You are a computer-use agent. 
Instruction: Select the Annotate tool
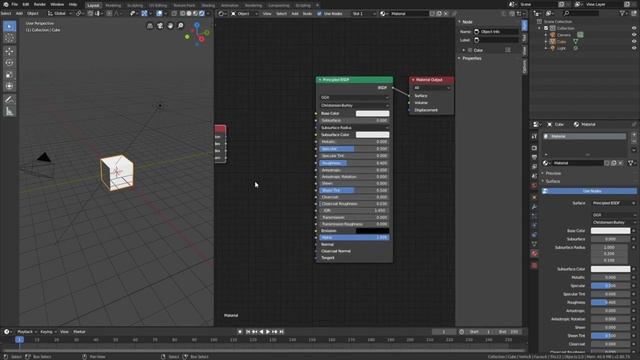coord(9,100)
